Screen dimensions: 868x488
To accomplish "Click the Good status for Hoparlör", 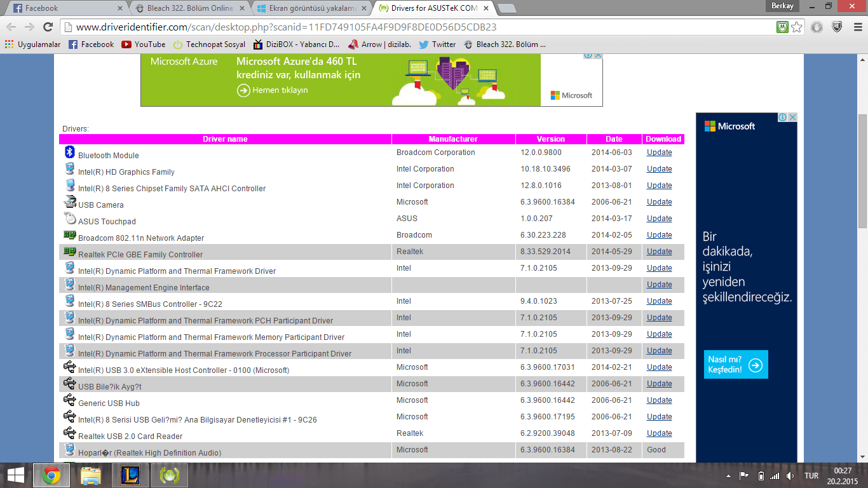I will point(656,450).
